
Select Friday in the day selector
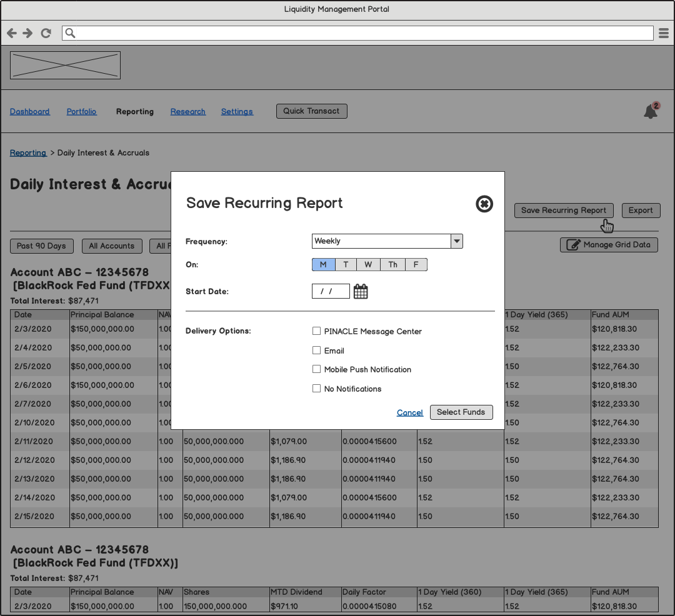(x=416, y=264)
